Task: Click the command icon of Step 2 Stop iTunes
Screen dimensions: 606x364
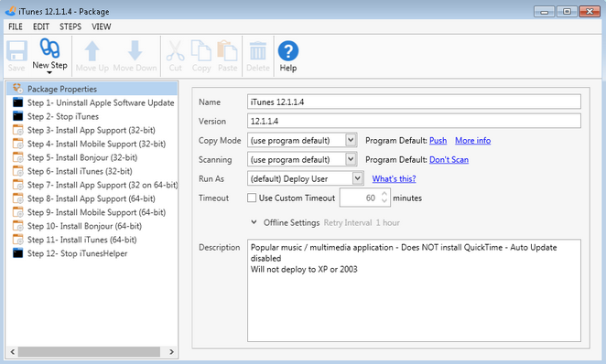Action: (17, 116)
